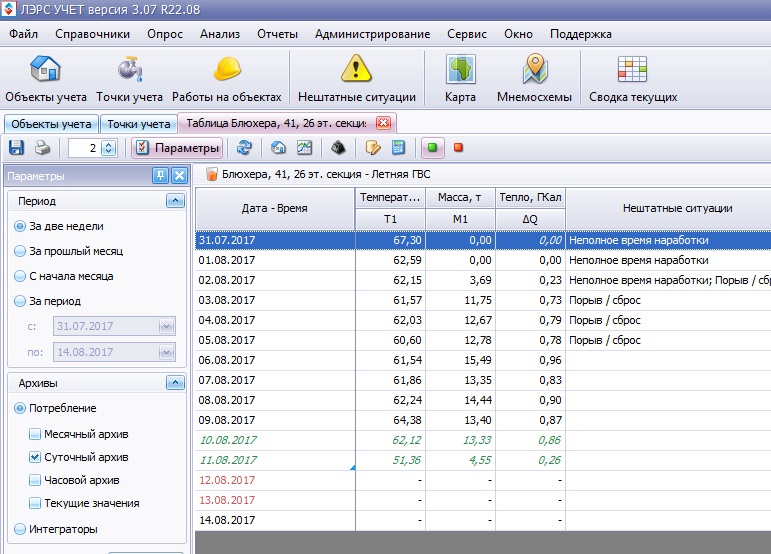771x554 pixels.
Task: Open Объекты учета from the main toolbar
Action: tap(46, 79)
